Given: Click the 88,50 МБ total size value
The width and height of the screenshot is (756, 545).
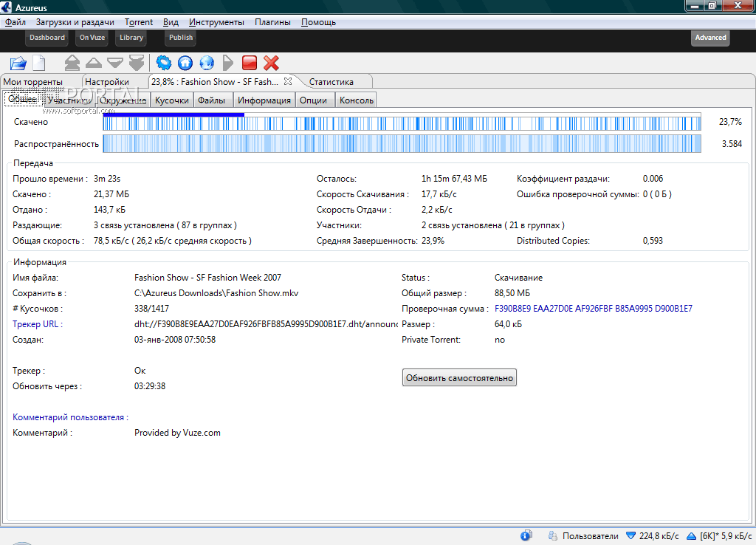Looking at the screenshot, I should 512,293.
